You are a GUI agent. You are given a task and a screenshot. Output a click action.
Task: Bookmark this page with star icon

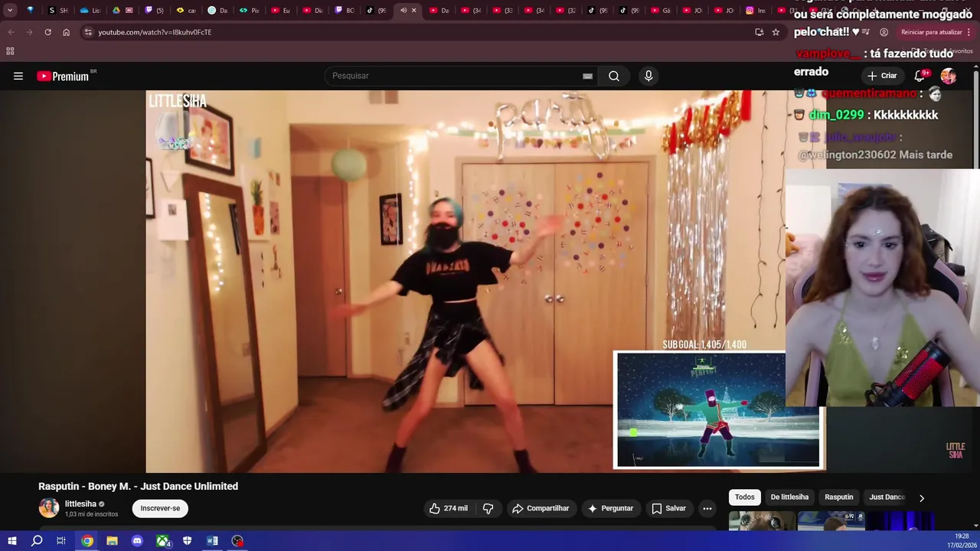776,32
